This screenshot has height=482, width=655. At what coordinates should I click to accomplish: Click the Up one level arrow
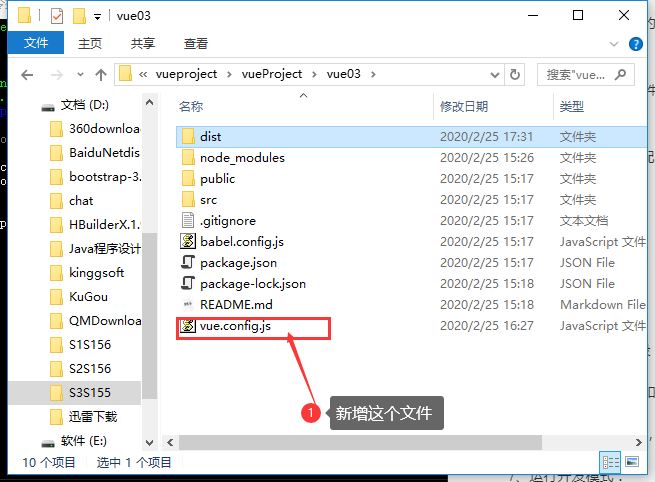click(x=101, y=75)
